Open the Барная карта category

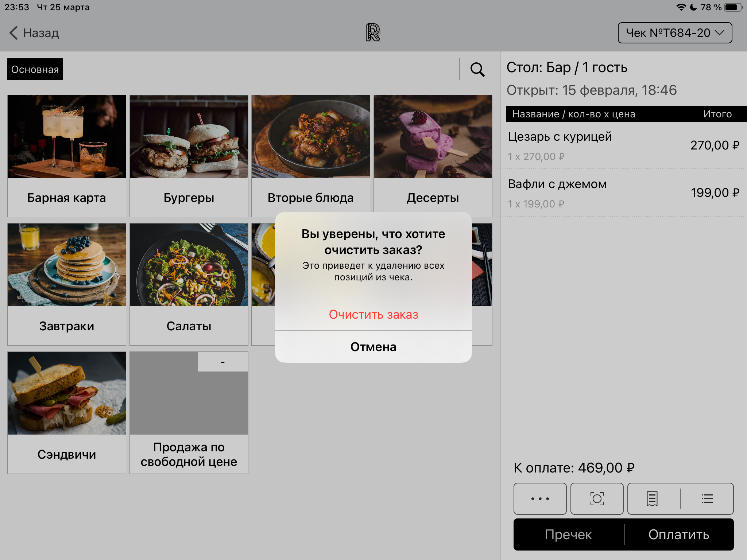[x=67, y=156]
